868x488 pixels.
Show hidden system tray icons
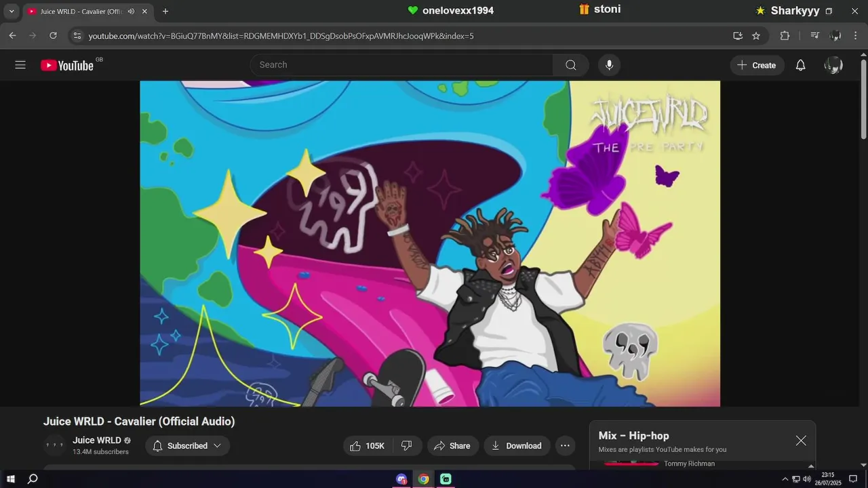(x=785, y=479)
